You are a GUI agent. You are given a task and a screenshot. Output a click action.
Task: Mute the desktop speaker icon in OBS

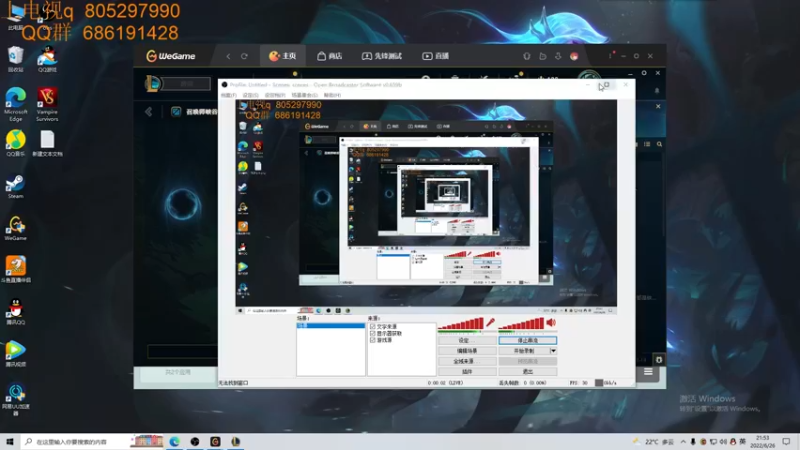tap(551, 322)
